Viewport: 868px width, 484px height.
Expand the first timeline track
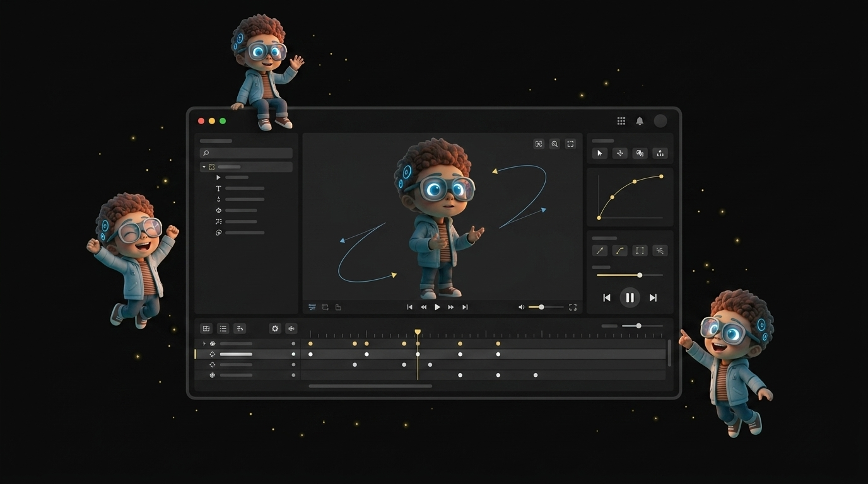click(x=204, y=344)
